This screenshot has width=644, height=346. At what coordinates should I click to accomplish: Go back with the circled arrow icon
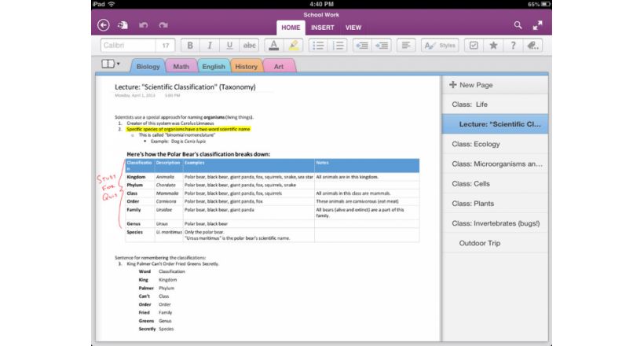104,25
